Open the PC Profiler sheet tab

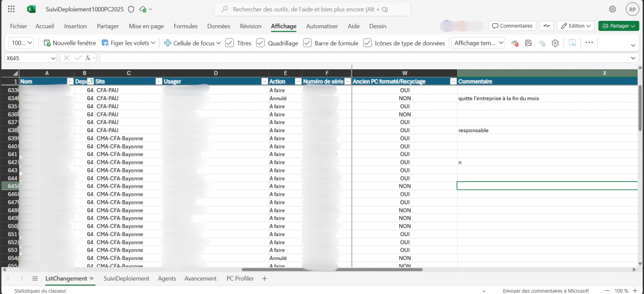240,279
